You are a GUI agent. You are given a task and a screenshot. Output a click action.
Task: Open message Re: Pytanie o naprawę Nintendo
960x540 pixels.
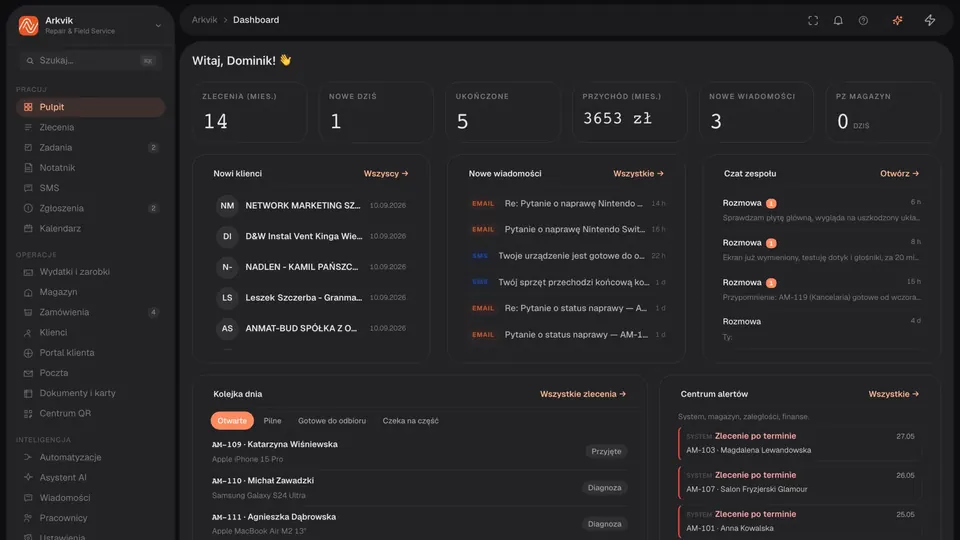coord(566,203)
